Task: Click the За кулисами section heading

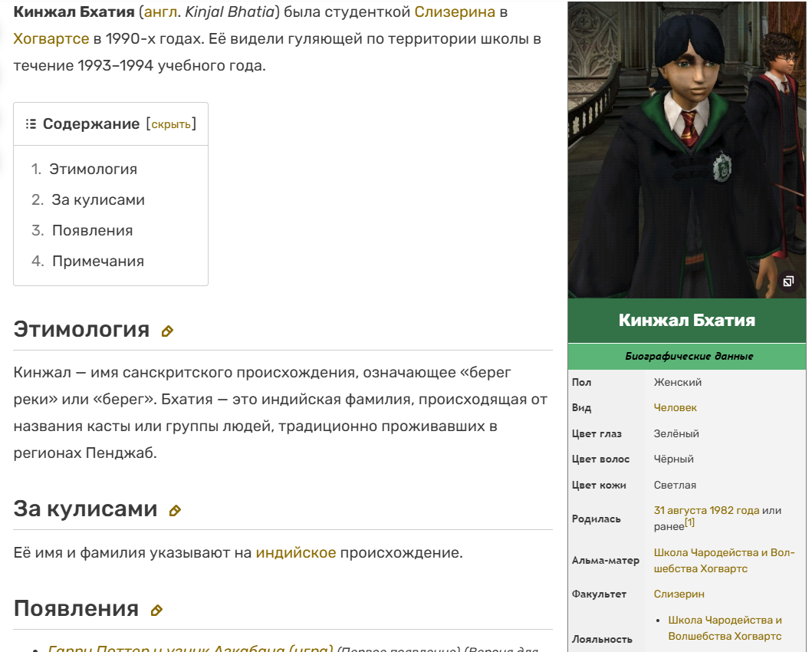Action: pyautogui.click(x=85, y=509)
